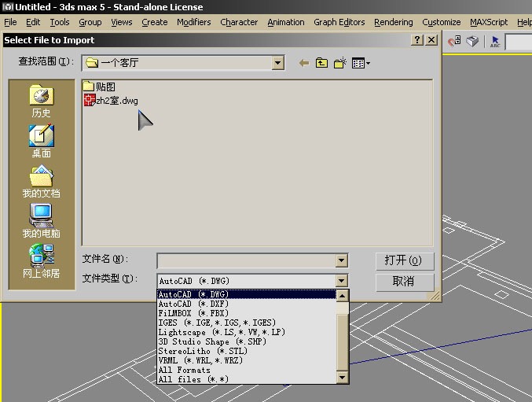
Task: Choose AutoCAD (*.DXF) file type
Action: click(x=247, y=304)
